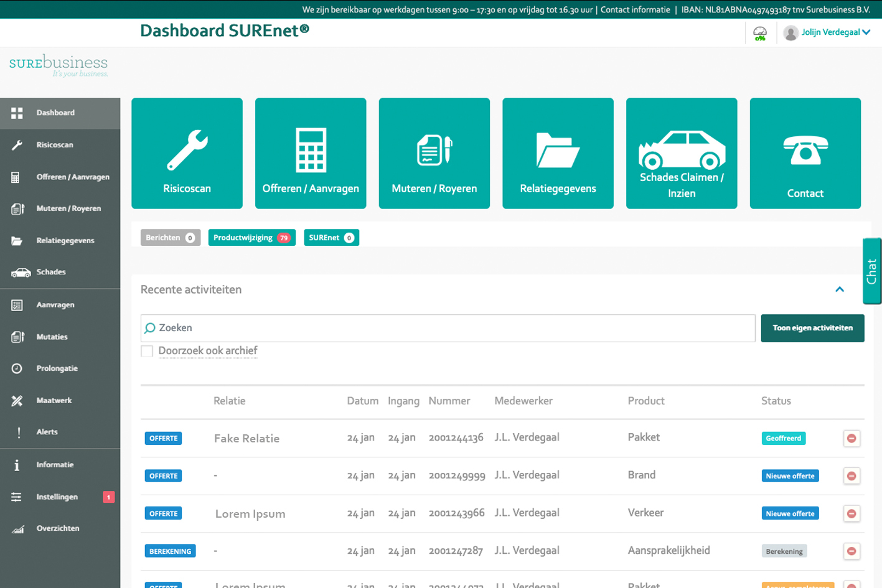This screenshot has height=588, width=882.
Task: Open the Contact informatie link
Action: pyautogui.click(x=635, y=9)
